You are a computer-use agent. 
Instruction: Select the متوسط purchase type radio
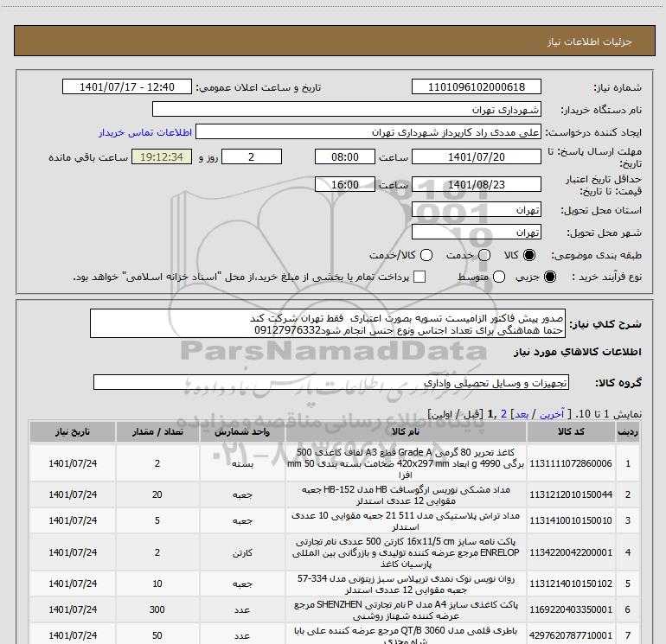tap(499, 277)
